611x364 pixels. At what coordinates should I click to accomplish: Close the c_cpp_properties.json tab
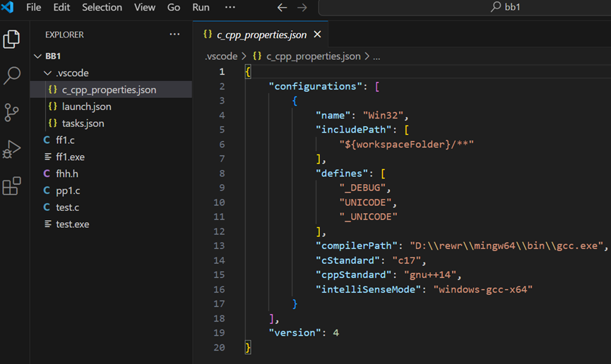tap(318, 35)
